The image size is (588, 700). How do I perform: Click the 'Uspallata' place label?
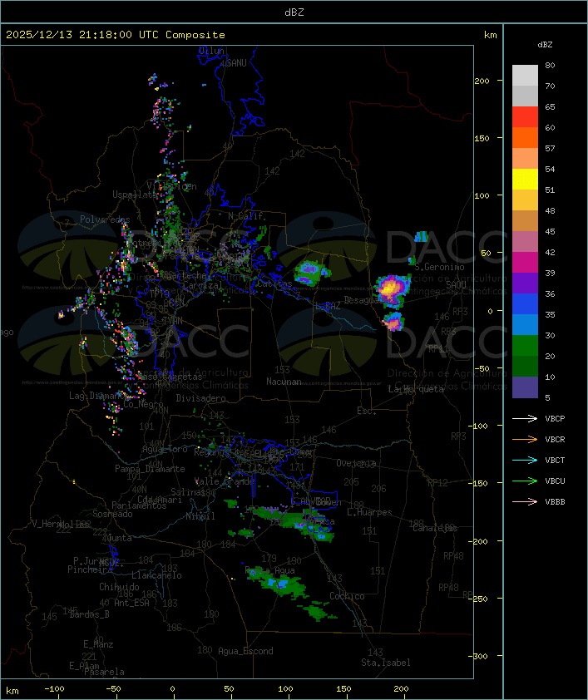[135, 195]
